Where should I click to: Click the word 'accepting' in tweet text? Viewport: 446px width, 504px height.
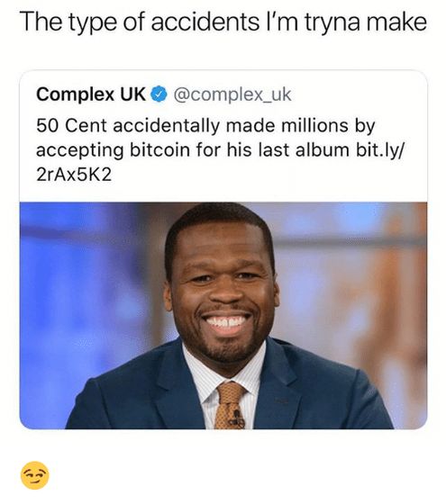point(80,151)
